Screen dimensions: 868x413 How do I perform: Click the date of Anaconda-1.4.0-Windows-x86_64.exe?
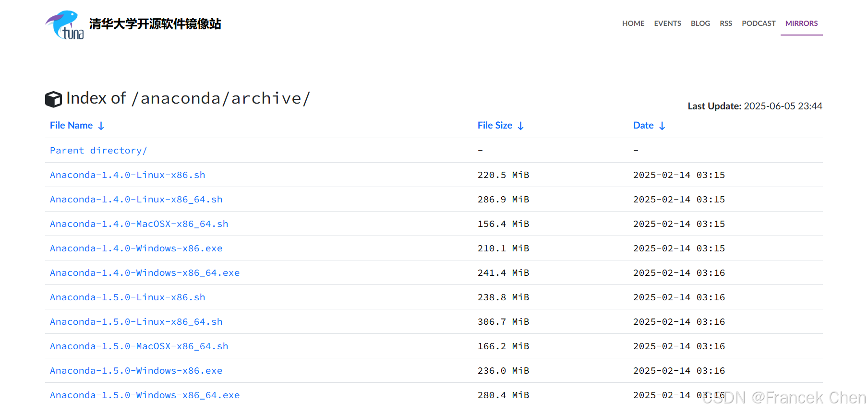(679, 273)
